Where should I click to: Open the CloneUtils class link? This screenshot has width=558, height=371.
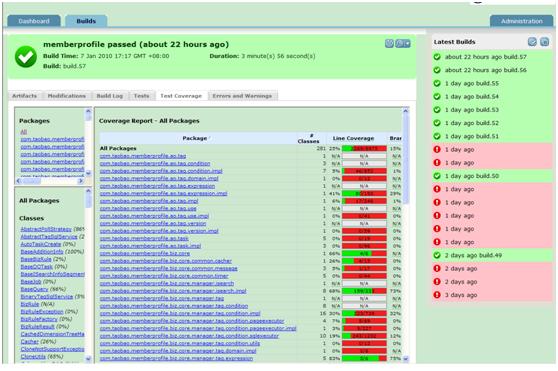pyautogui.click(x=33, y=356)
